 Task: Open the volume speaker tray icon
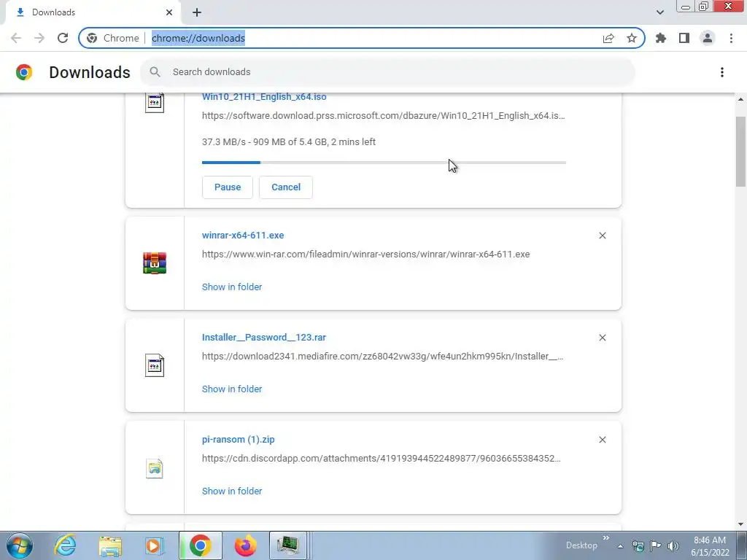(673, 546)
